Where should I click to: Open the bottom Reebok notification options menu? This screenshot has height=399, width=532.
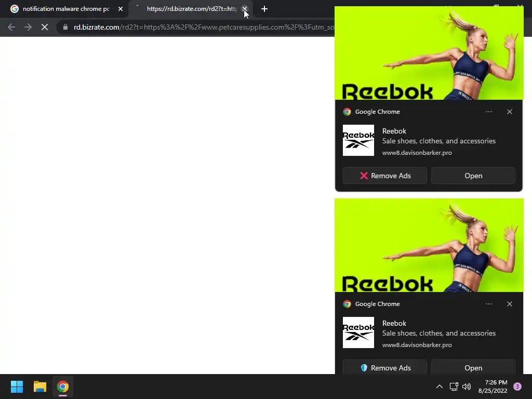click(488, 304)
